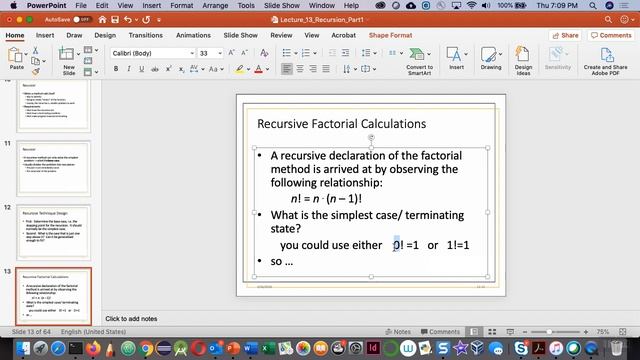
Task: Toggle Underline formatting
Action: tap(142, 69)
